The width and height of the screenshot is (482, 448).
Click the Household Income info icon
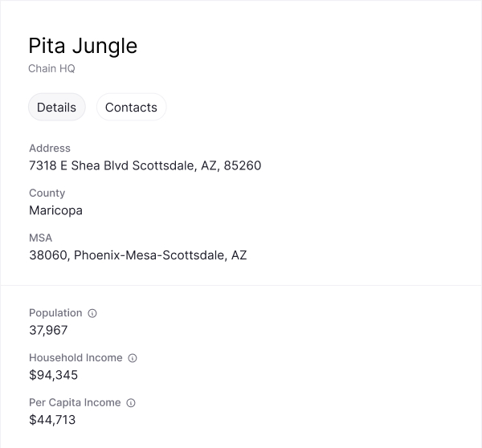[x=133, y=358]
